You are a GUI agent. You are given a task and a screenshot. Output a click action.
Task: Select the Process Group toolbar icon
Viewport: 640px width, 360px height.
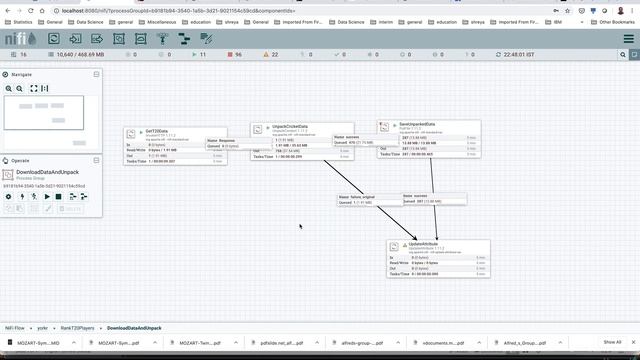119,39
